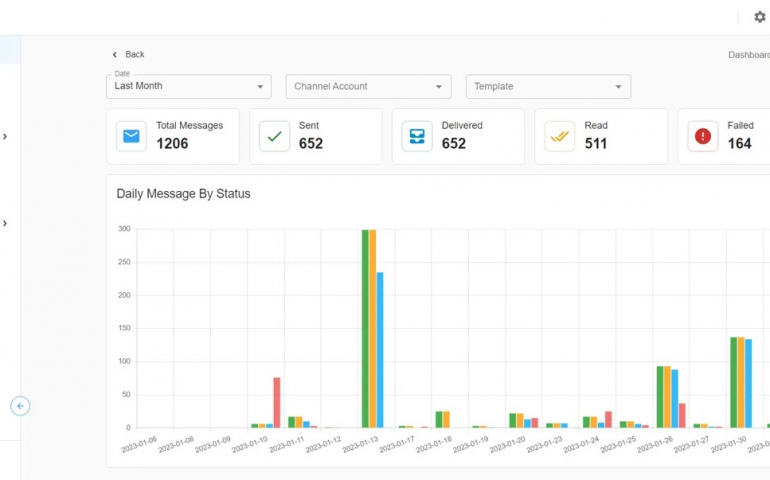The image size is (770, 480).
Task: Click the orange bar on 2023-01-26
Action: tap(667, 397)
